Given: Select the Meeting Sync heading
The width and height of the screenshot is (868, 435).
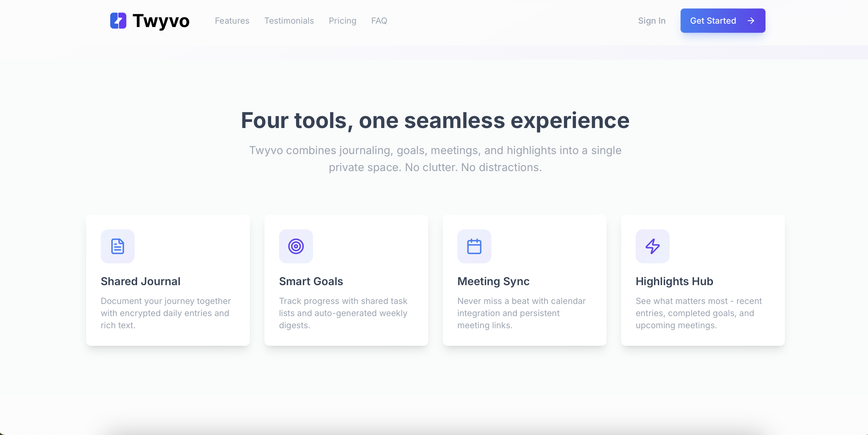Looking at the screenshot, I should 493,281.
